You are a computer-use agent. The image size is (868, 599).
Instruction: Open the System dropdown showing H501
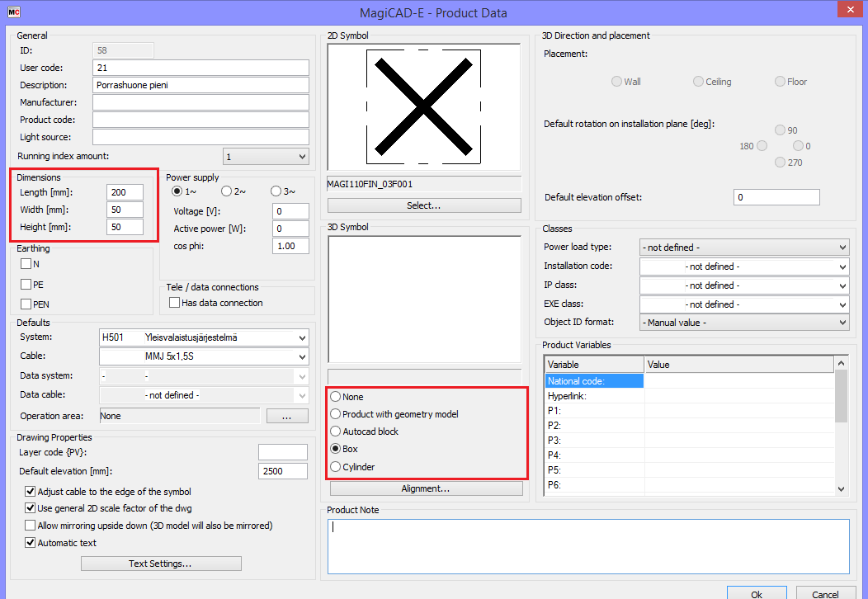(204, 337)
